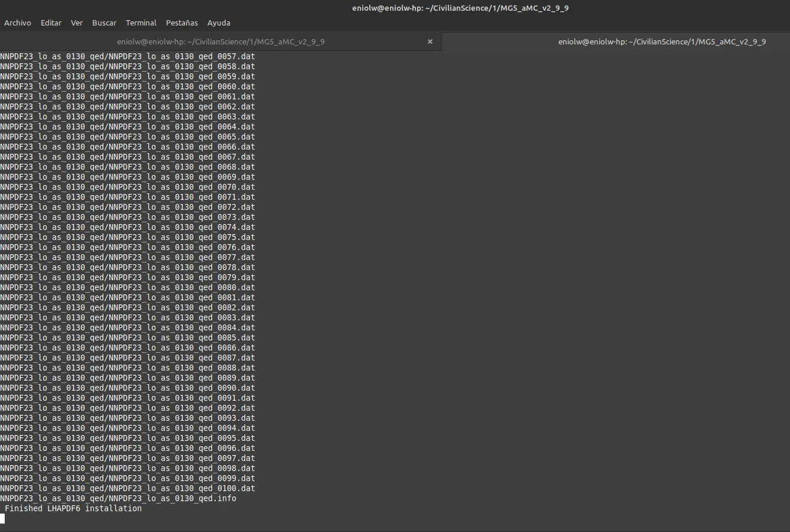Click the line ending in qed_0072.dat
Viewport: 790px width, 532px height.
(127, 207)
